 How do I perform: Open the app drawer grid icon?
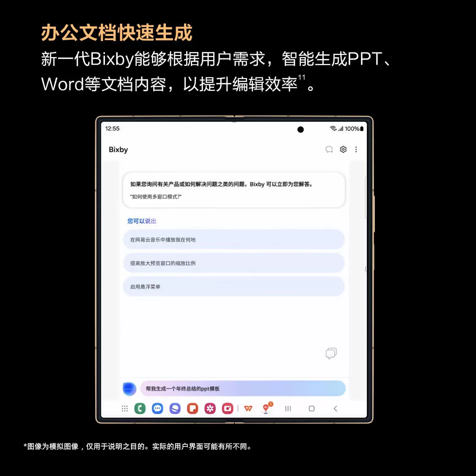[x=124, y=409]
